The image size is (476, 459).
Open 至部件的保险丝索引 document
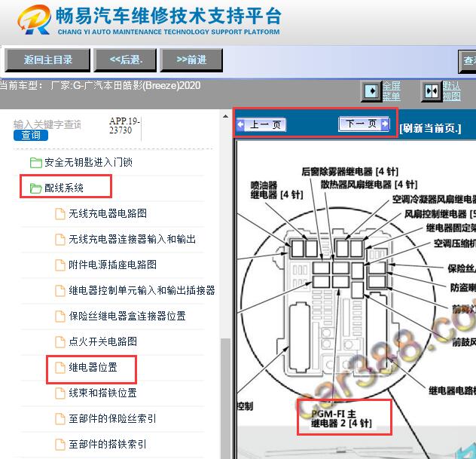(112, 419)
